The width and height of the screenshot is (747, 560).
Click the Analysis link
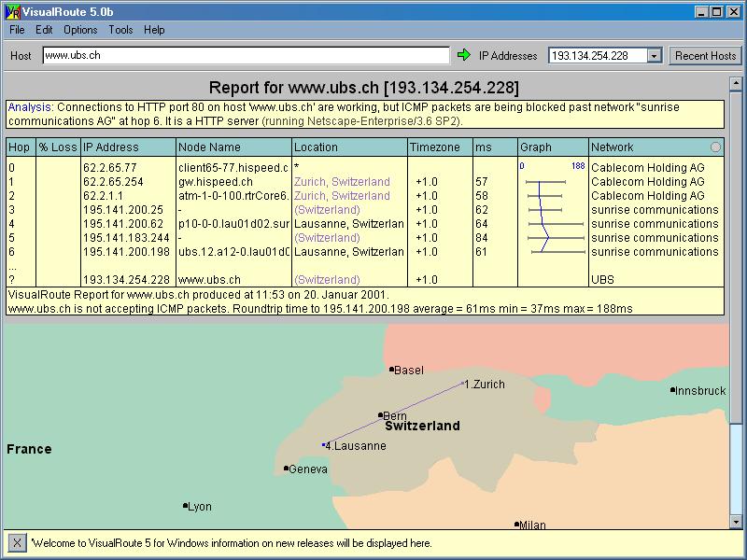(x=29, y=107)
